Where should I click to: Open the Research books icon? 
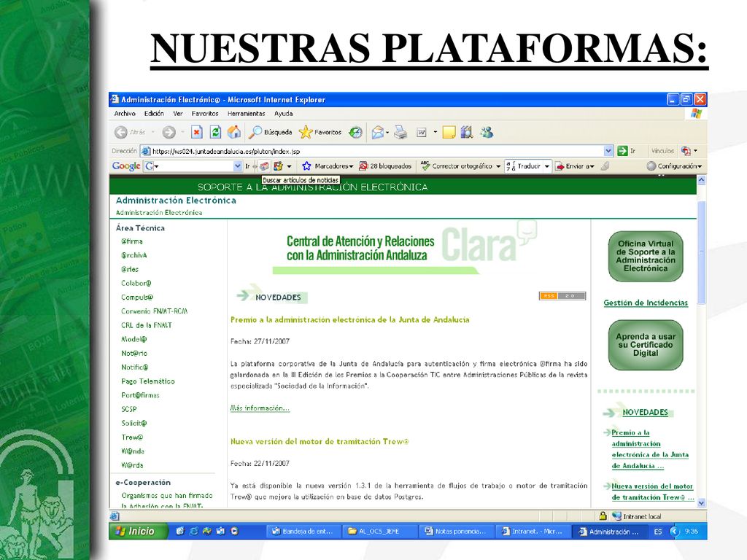point(467,132)
